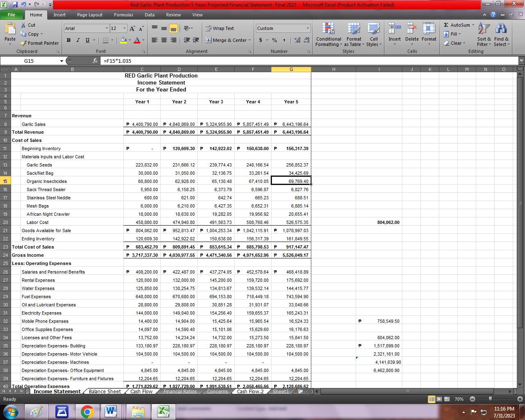Screen dimensions: 525x420
Task: Click the Cut scissors icon
Action: (x=23, y=25)
